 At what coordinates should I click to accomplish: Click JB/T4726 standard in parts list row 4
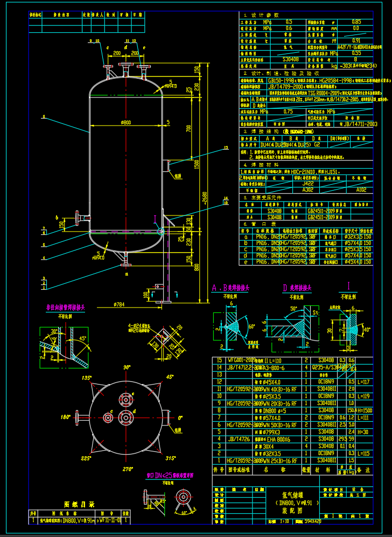(239, 439)
